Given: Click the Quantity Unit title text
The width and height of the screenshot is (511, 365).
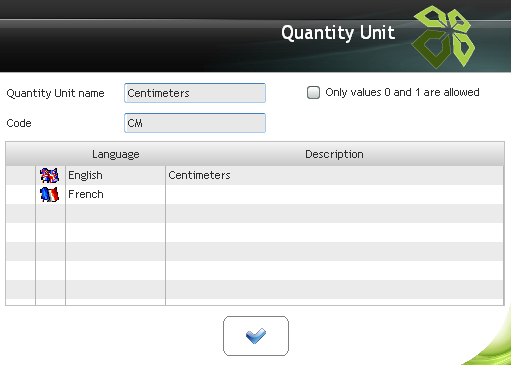Looking at the screenshot, I should (x=338, y=33).
